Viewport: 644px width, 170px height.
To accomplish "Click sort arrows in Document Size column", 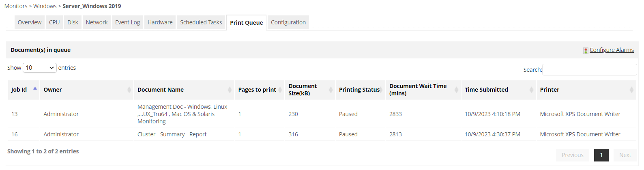I will click(331, 90).
